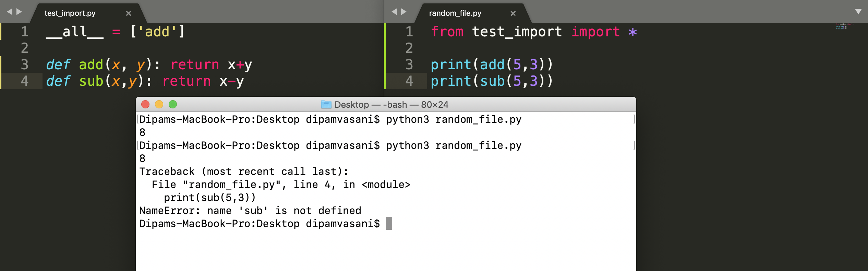Close the random_file.py tab

513,13
